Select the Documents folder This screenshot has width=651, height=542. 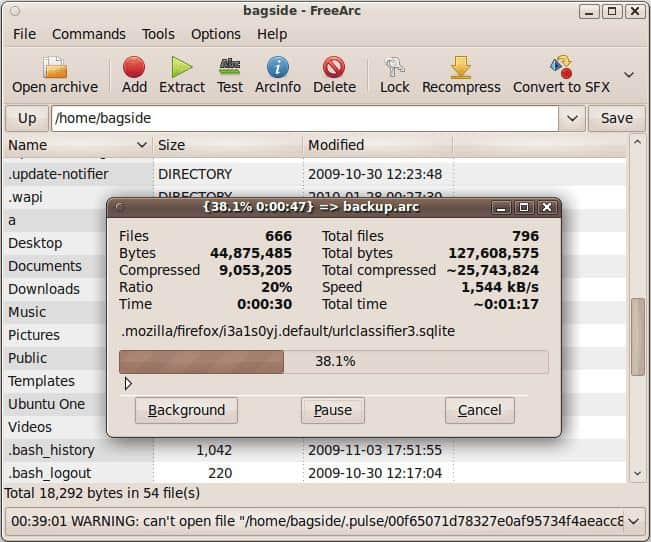(45, 266)
